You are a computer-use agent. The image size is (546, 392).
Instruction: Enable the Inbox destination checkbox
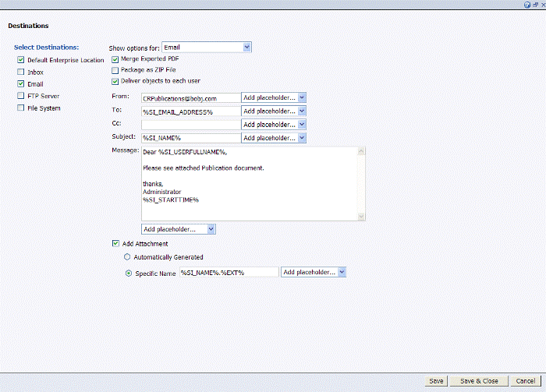[21, 72]
